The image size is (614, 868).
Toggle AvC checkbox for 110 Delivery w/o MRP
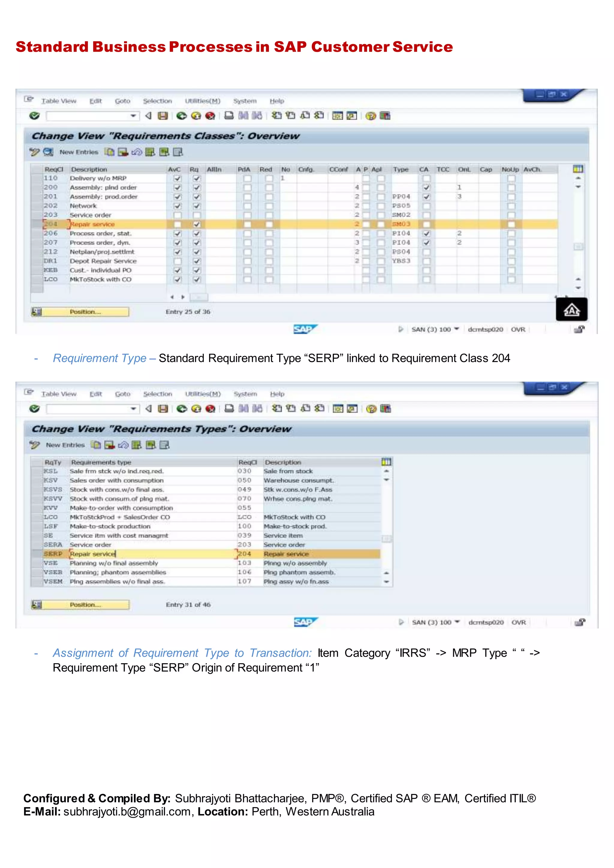(x=177, y=178)
